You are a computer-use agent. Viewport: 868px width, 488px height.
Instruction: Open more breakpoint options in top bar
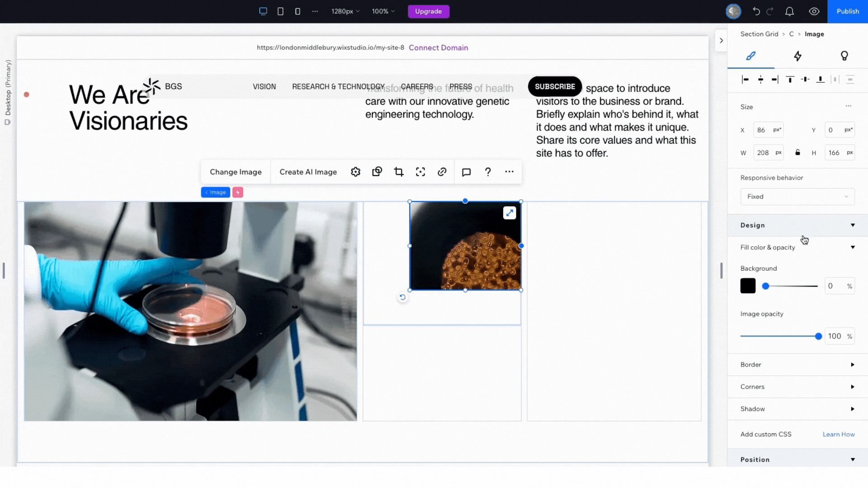315,11
